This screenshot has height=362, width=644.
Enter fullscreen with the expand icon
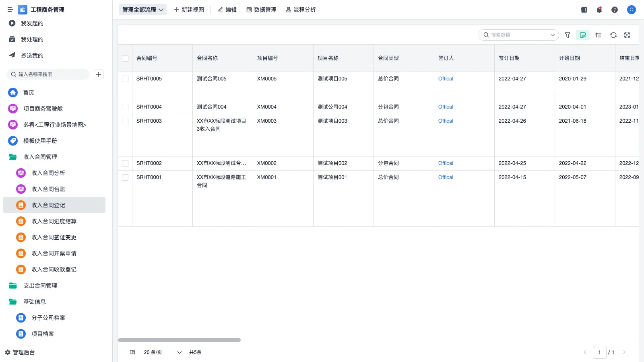click(x=627, y=35)
